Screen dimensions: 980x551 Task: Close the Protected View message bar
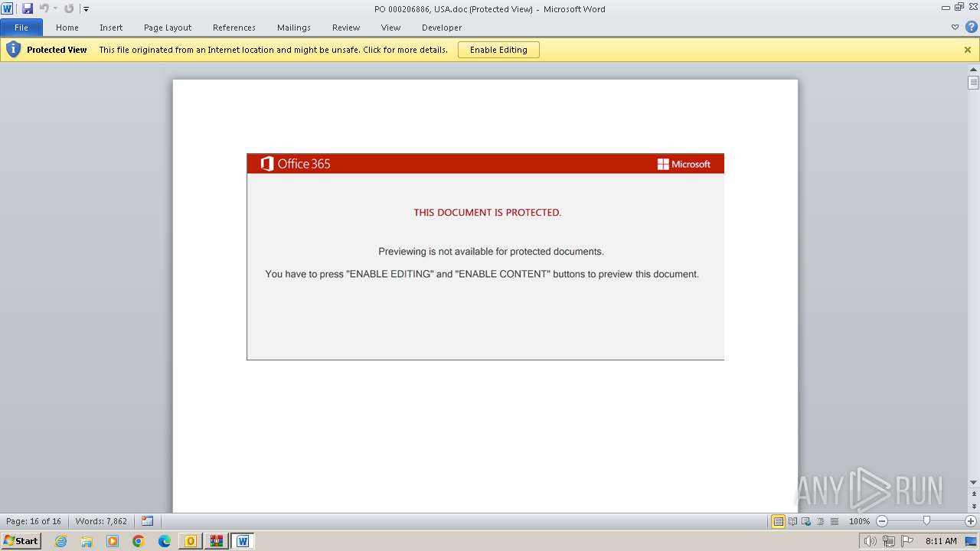[x=968, y=50]
